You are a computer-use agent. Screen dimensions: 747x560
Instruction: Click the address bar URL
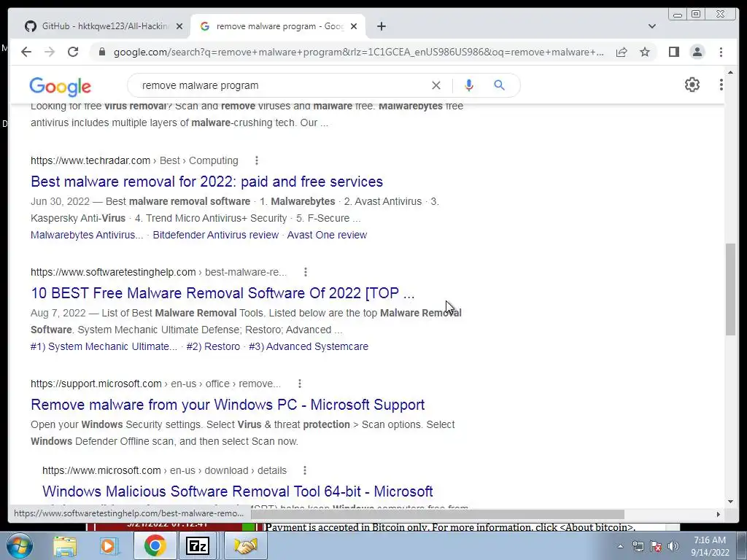point(358,52)
